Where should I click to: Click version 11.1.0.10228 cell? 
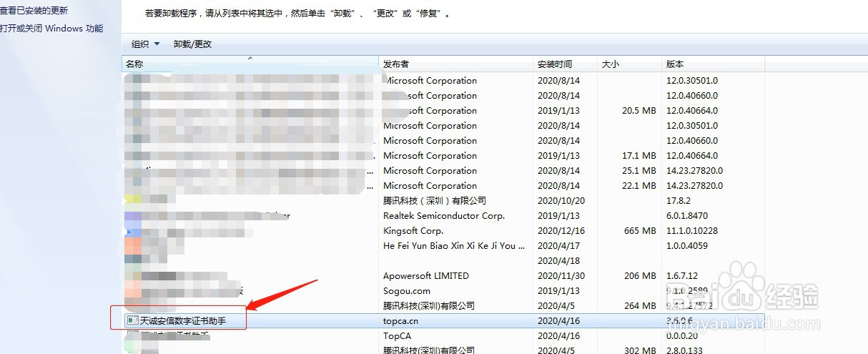(692, 231)
